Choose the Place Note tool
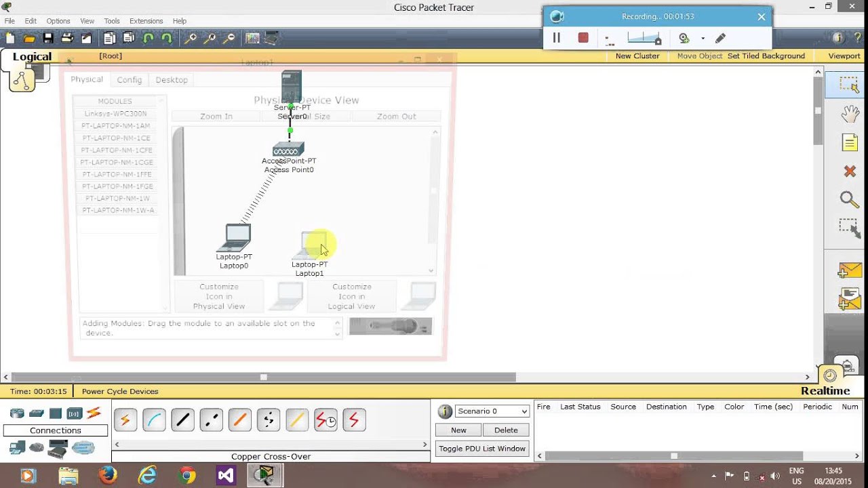 tap(849, 142)
